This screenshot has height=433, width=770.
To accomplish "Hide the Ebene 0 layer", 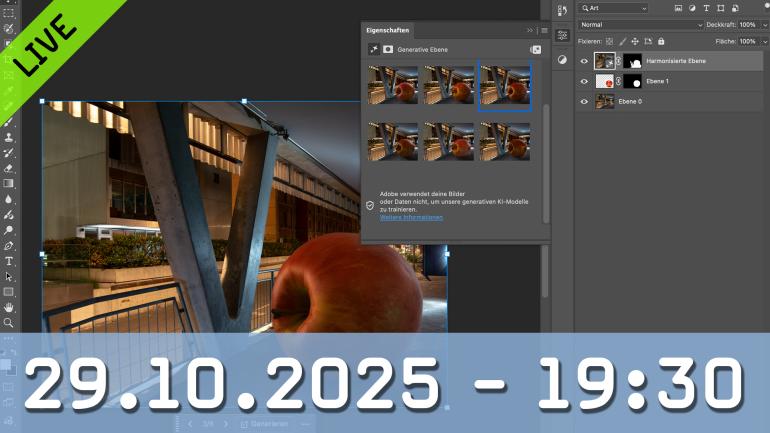I will coord(584,101).
